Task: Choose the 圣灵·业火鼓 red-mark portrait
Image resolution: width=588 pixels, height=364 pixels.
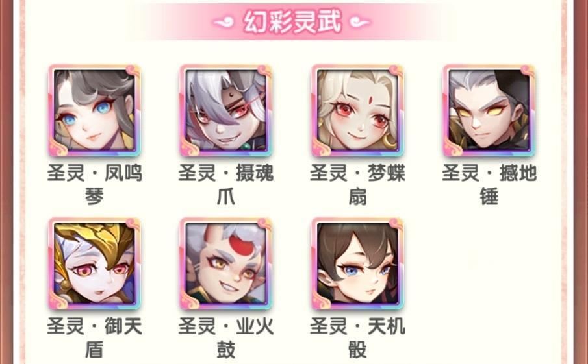Action: point(225,263)
